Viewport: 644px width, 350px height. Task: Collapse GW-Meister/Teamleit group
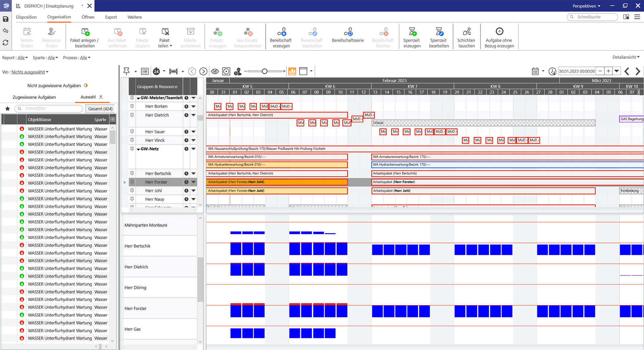tap(139, 98)
